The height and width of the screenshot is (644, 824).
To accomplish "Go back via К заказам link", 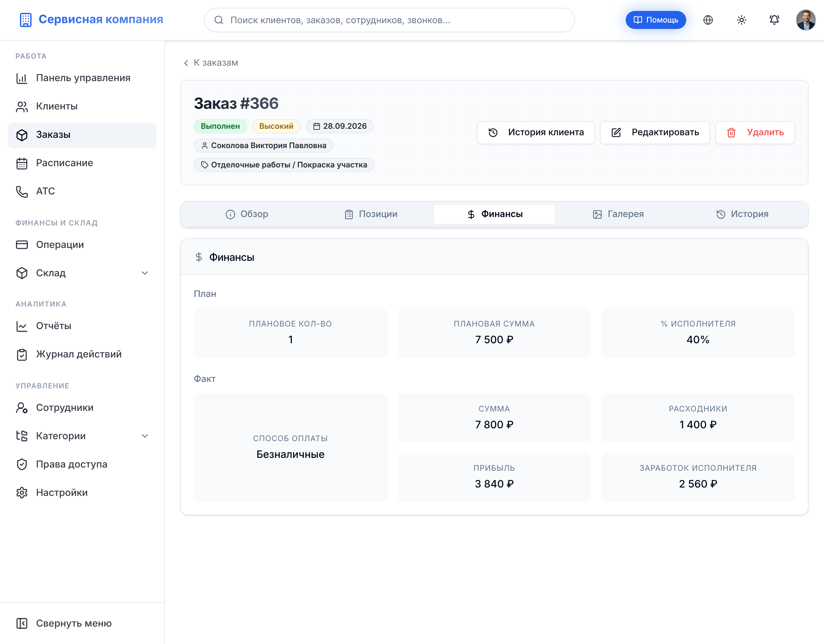I will pyautogui.click(x=211, y=63).
